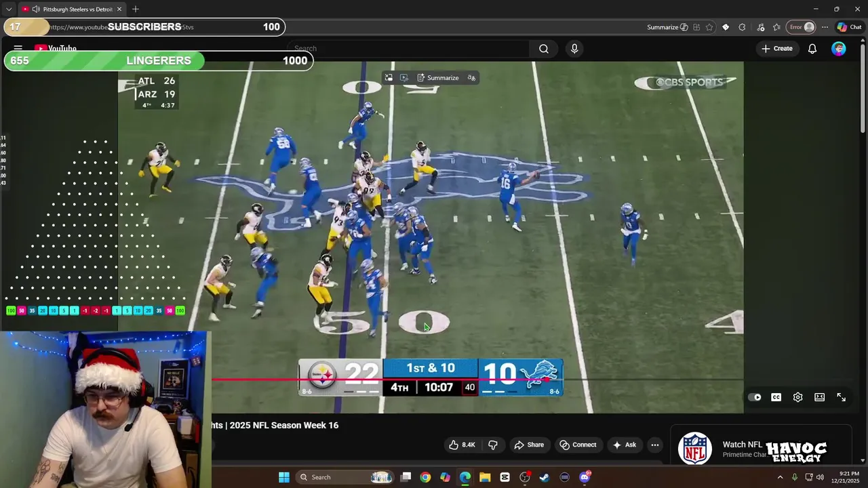Show hidden system tray icons chevron

point(780,477)
